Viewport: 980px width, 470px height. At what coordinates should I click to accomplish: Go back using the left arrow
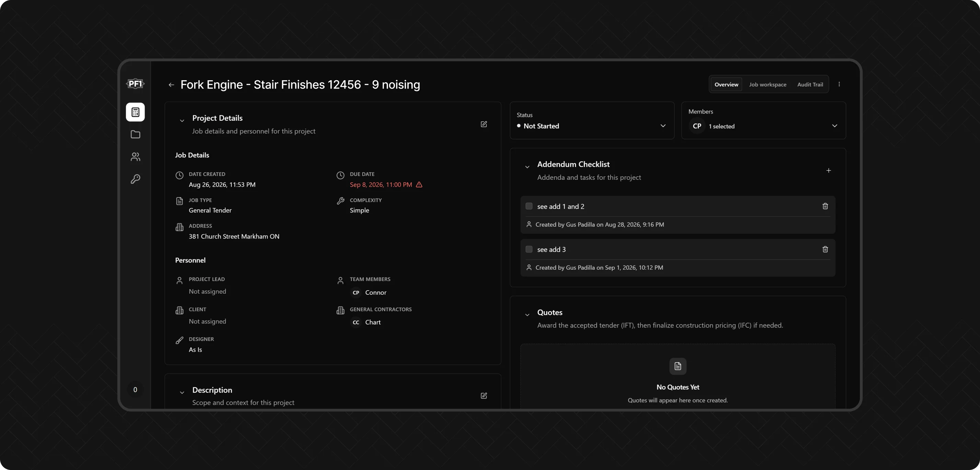[171, 85]
